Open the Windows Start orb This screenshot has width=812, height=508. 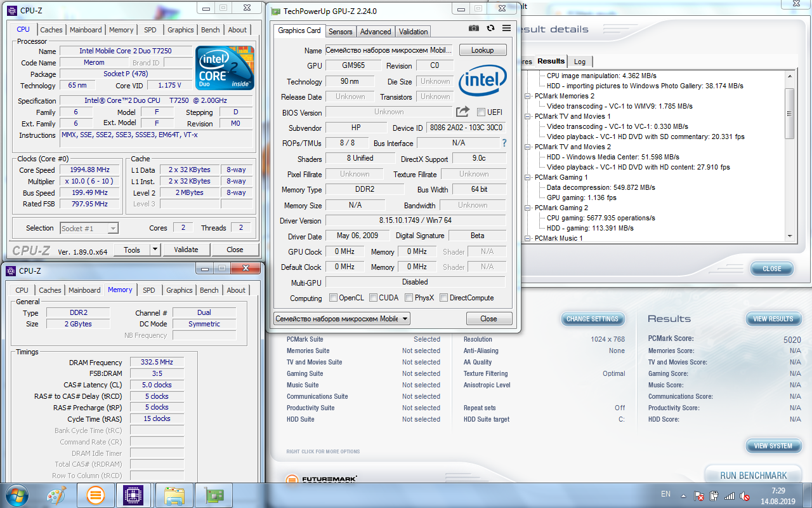tap(16, 495)
